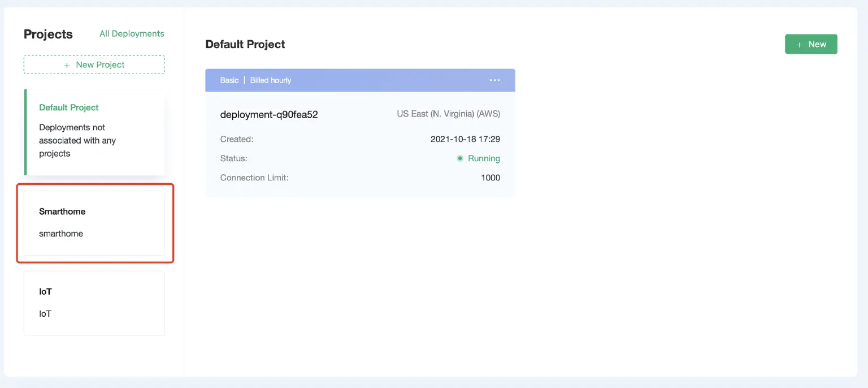This screenshot has width=868, height=388.
Task: Select the Smarthome project card
Action: tap(94, 223)
